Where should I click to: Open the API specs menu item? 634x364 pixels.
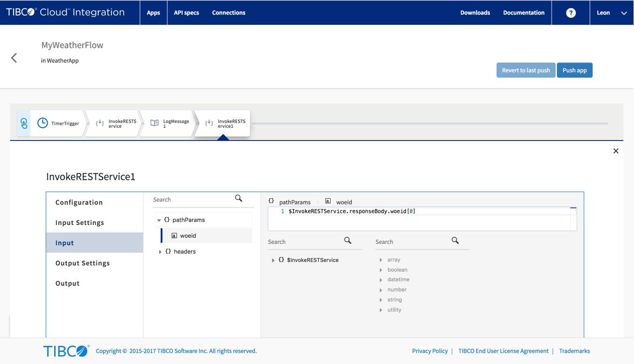(186, 13)
